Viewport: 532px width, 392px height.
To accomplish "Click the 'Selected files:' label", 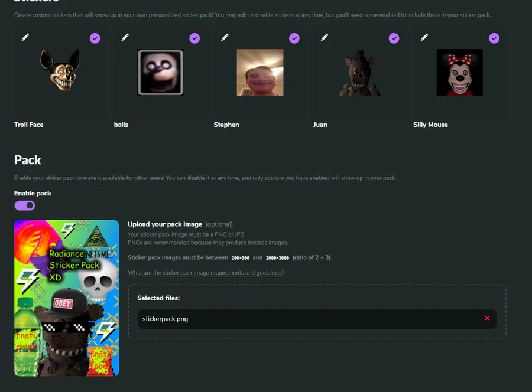I will coord(158,298).
